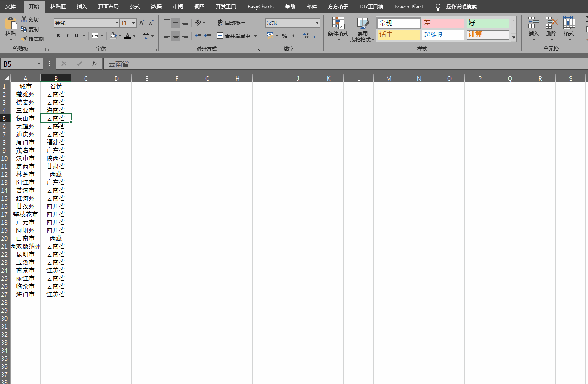Click the Cut scissors icon
This screenshot has width=588, height=384.
pos(24,19)
